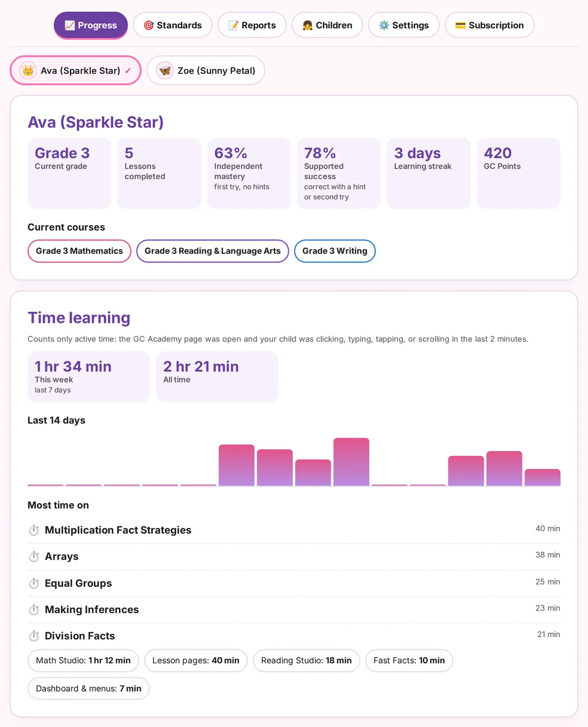588x727 pixels.
Task: Open Grade 3 Mathematics course
Action: point(79,251)
